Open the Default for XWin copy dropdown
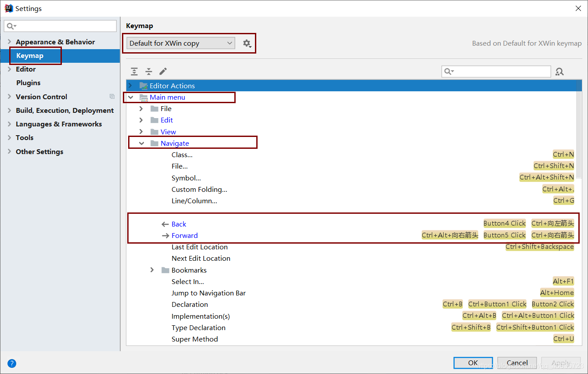The height and width of the screenshot is (374, 588). pos(181,43)
